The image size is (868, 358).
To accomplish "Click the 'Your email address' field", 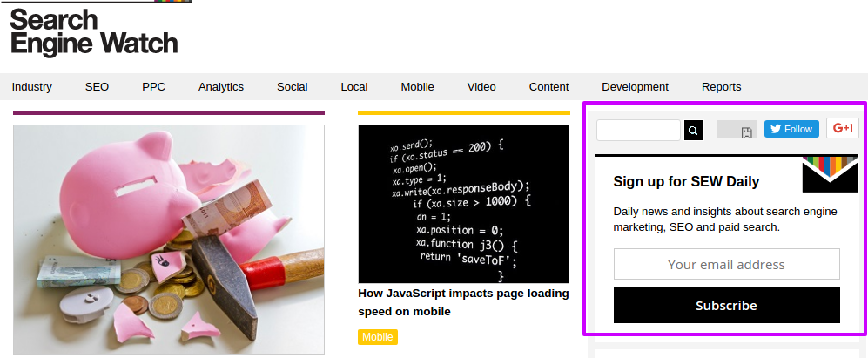I will point(726,264).
